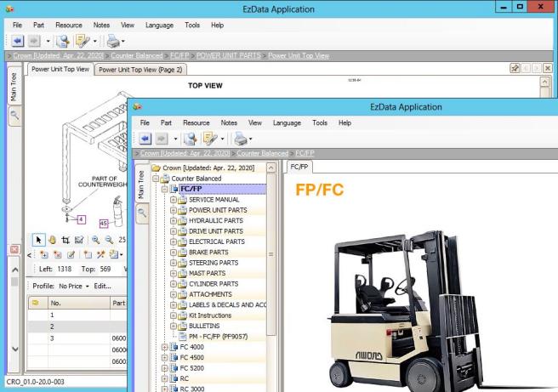Viewport: 558px width, 392px height.
Task: Activate the pointer arrow select tool
Action: click(38, 241)
